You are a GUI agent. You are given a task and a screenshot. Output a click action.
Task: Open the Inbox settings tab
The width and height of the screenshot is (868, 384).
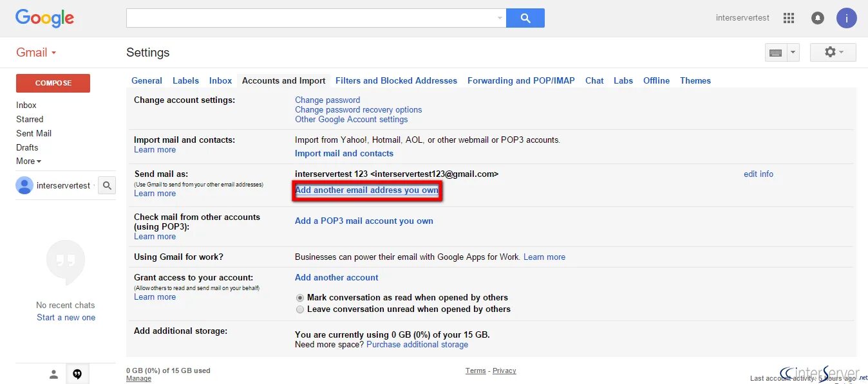tap(220, 80)
